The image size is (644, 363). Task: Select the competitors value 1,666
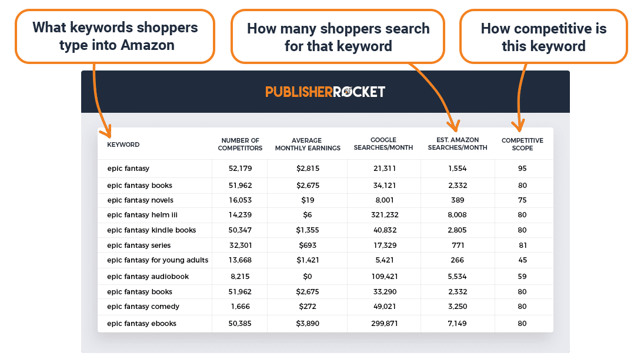(x=241, y=307)
